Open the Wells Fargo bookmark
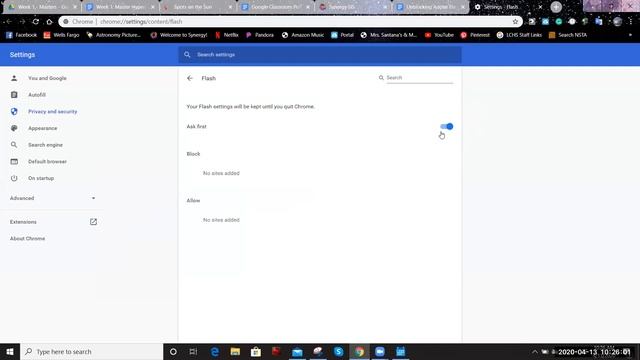 point(62,35)
